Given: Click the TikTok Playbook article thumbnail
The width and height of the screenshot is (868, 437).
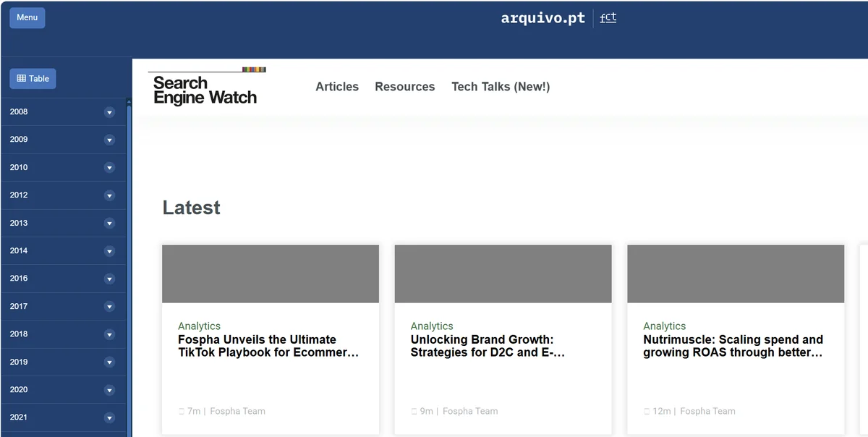Looking at the screenshot, I should (x=271, y=273).
